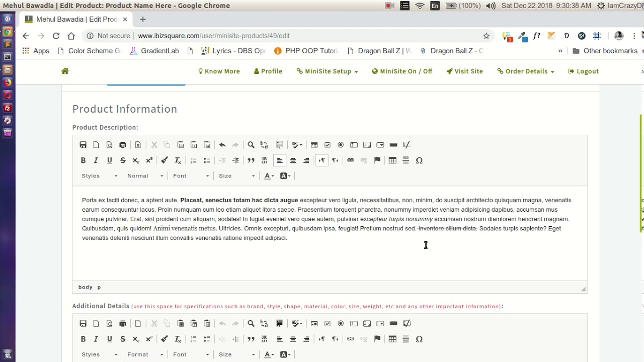
Task: Open Profile page from navigation
Action: [x=268, y=71]
